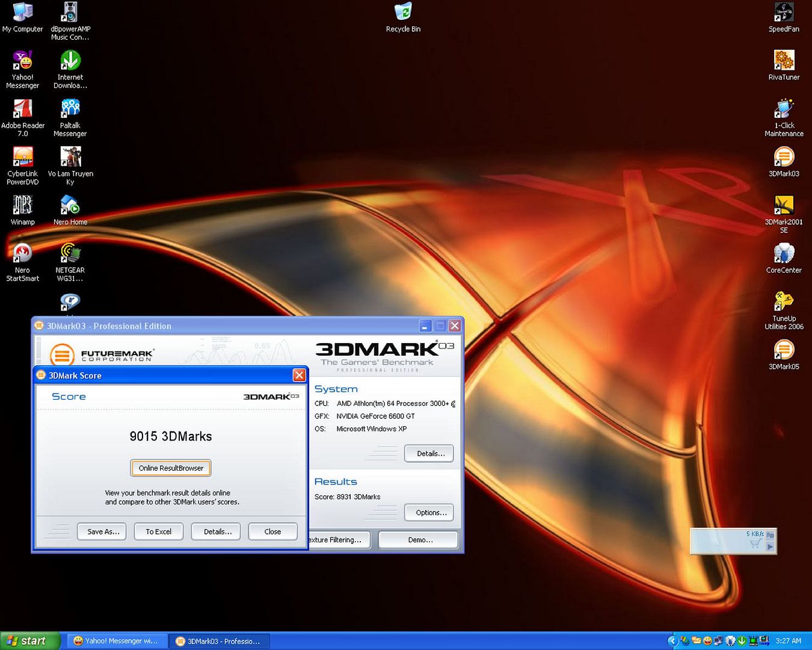Click AMD Athlon(tm) 64 Processor text
812x650 pixels.
point(396,403)
